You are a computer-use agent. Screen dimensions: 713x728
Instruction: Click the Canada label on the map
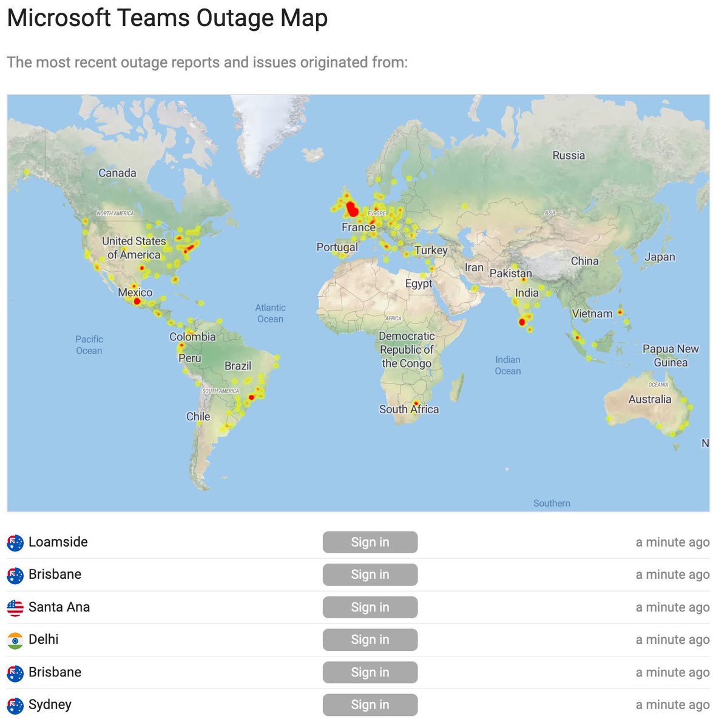click(x=117, y=173)
